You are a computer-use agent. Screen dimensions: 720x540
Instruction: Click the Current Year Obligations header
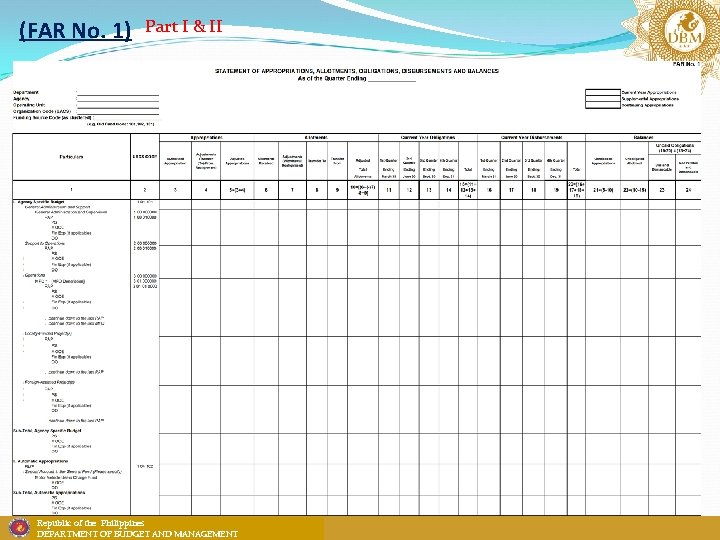(x=428, y=138)
